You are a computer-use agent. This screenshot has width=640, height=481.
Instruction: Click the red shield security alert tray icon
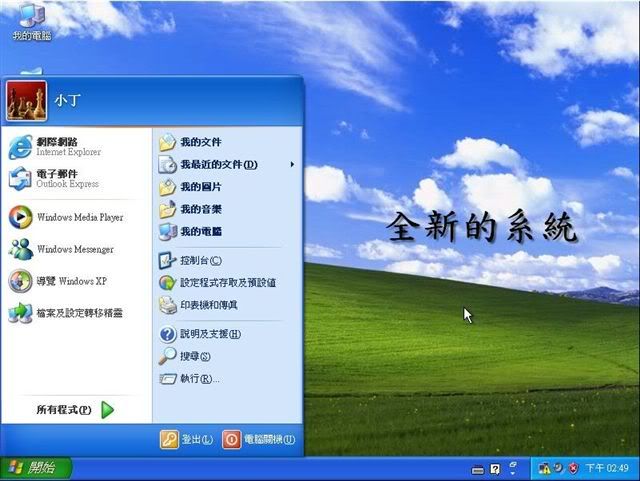tap(573, 468)
